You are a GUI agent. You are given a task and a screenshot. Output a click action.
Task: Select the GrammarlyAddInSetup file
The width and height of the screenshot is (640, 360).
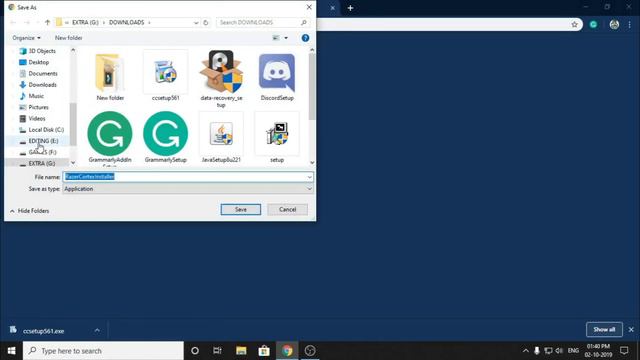(110, 138)
